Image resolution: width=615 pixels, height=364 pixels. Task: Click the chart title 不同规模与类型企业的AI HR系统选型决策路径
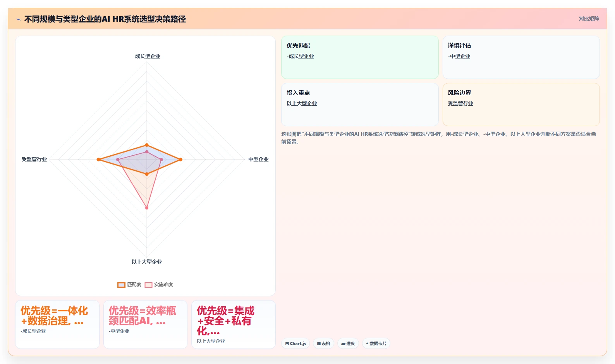[105, 19]
